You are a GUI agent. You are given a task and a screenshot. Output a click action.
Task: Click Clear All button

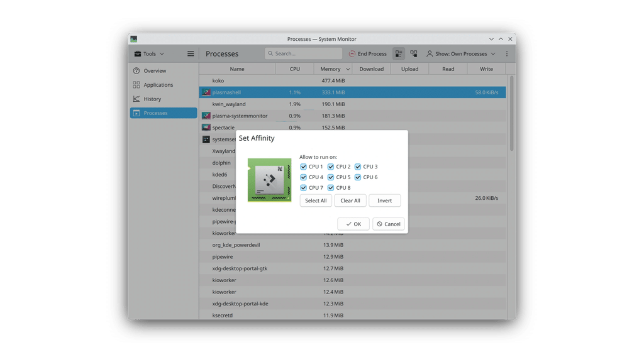click(350, 200)
